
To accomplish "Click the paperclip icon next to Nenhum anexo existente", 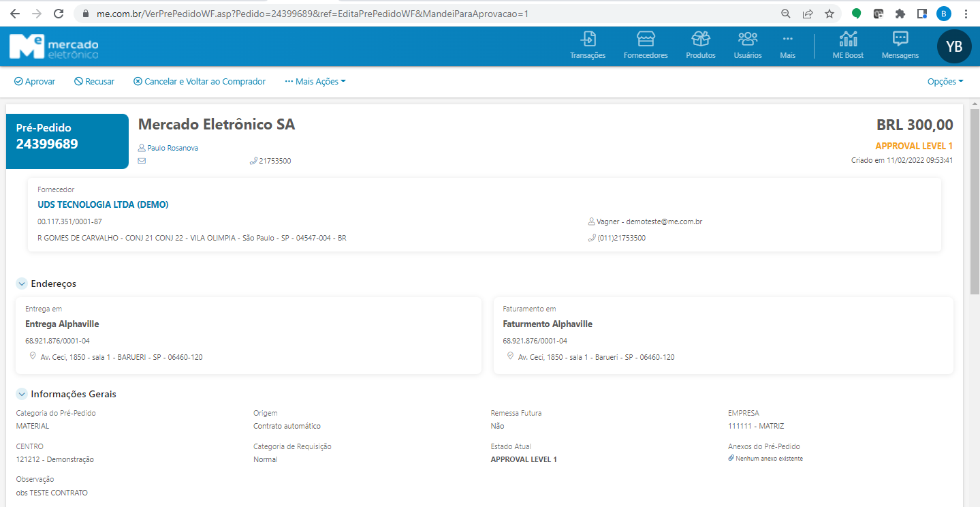I will pyautogui.click(x=731, y=459).
